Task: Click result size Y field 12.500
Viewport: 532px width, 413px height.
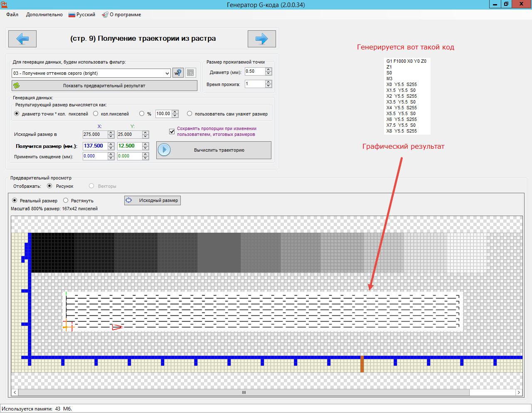Action: pos(130,146)
